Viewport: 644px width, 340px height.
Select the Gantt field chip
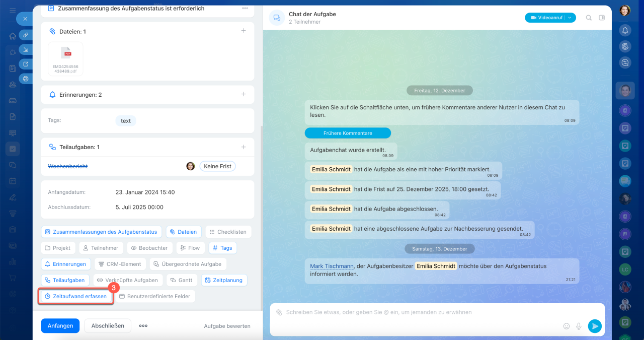point(181,280)
